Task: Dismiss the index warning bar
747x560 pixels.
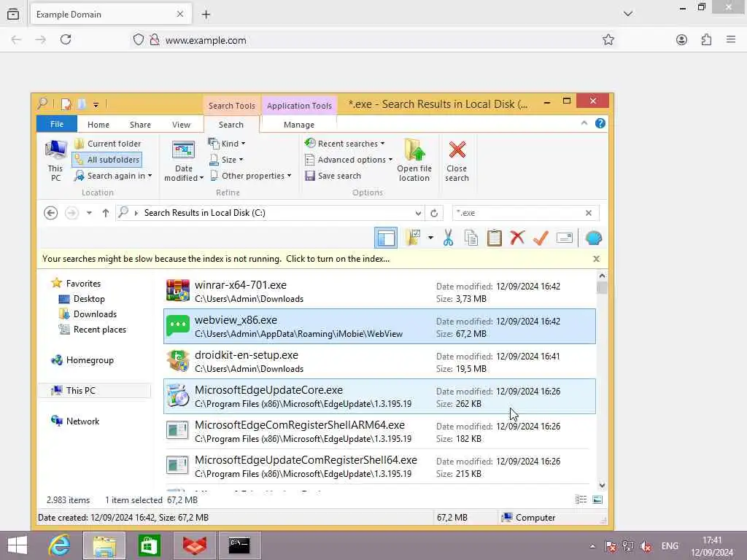Action: point(596,259)
